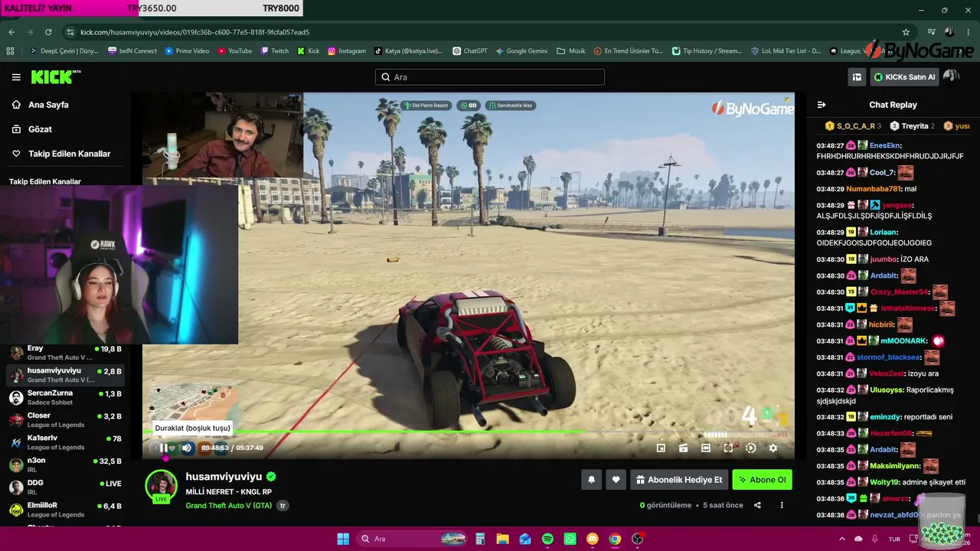This screenshot has height=551, width=980.
Task: Toggle theater mode in the player
Action: tap(706, 448)
